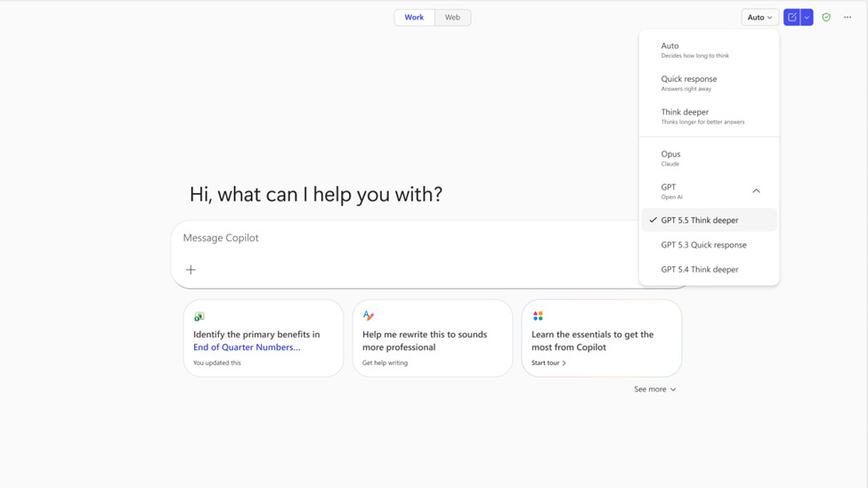Click in the Message Copilot input field

pos(401,238)
